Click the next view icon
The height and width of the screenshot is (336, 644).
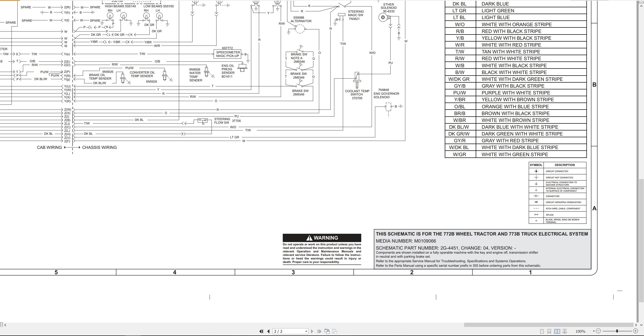(x=335, y=331)
